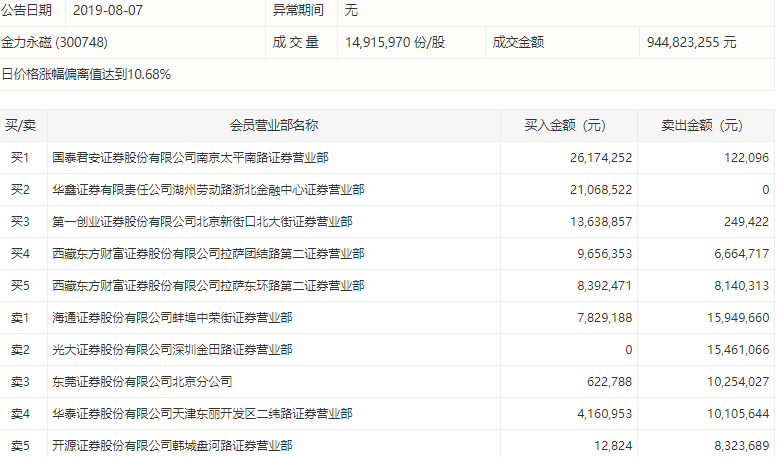Viewport: 777px width, 457px height.
Task: Click buy amount 13,638,857
Action: 601,222
